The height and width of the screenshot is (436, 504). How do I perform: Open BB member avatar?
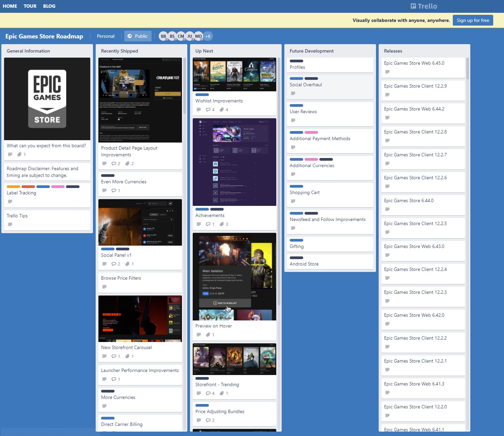click(x=163, y=36)
